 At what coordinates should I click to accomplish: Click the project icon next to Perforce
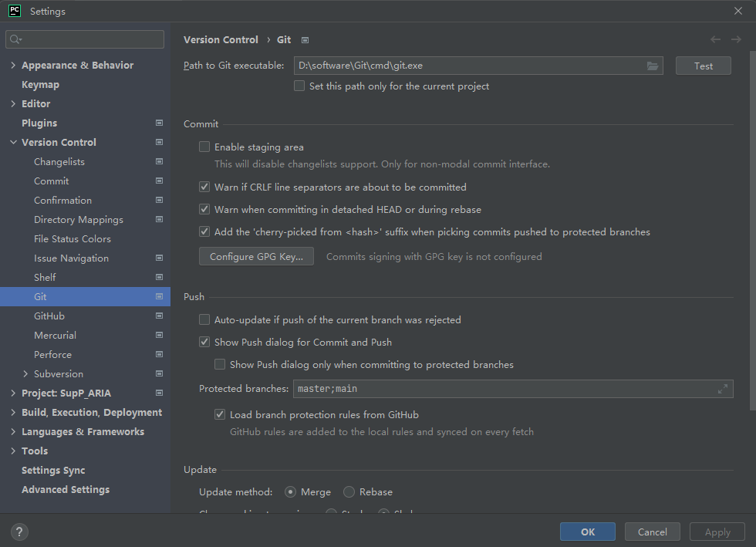point(159,355)
